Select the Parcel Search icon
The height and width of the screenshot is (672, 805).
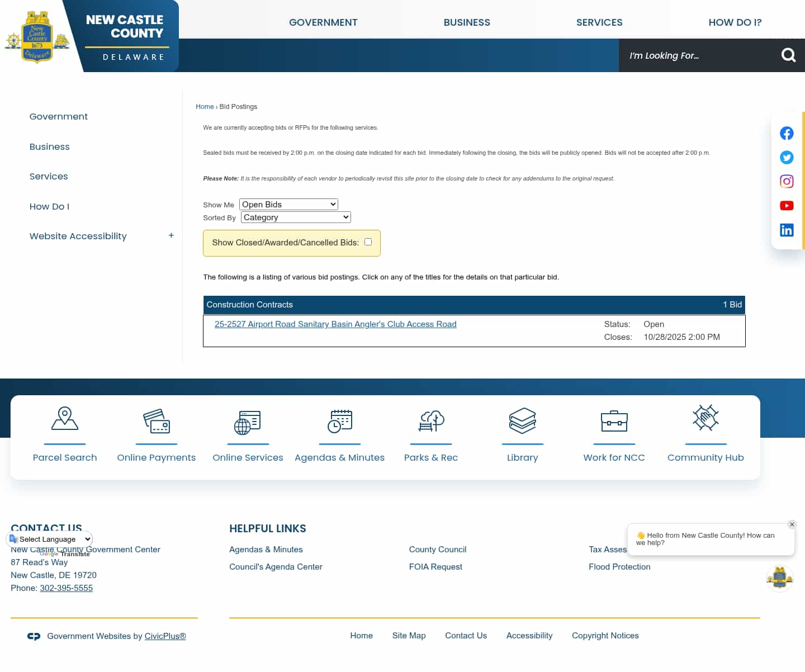pyautogui.click(x=65, y=421)
